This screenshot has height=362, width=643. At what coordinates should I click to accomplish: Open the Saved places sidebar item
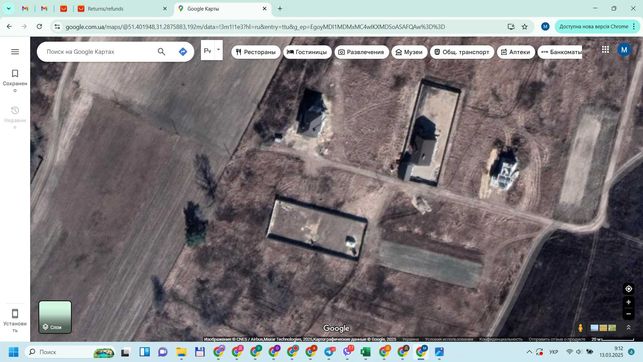(15, 81)
